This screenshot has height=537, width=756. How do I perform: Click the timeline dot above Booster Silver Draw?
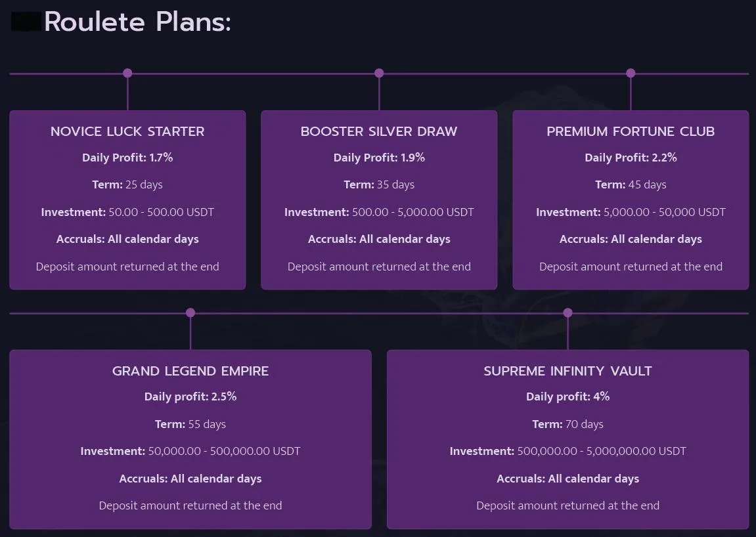[379, 74]
